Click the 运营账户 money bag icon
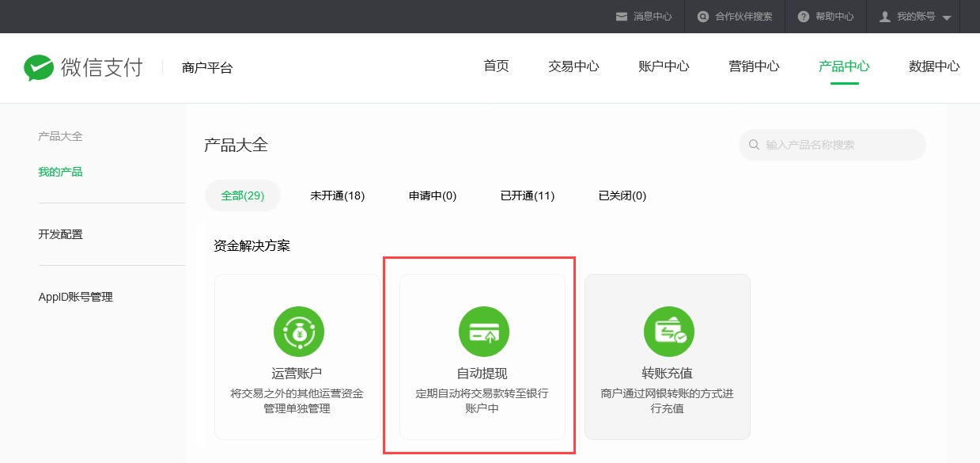Screen dimensions: 980x463 coord(299,331)
